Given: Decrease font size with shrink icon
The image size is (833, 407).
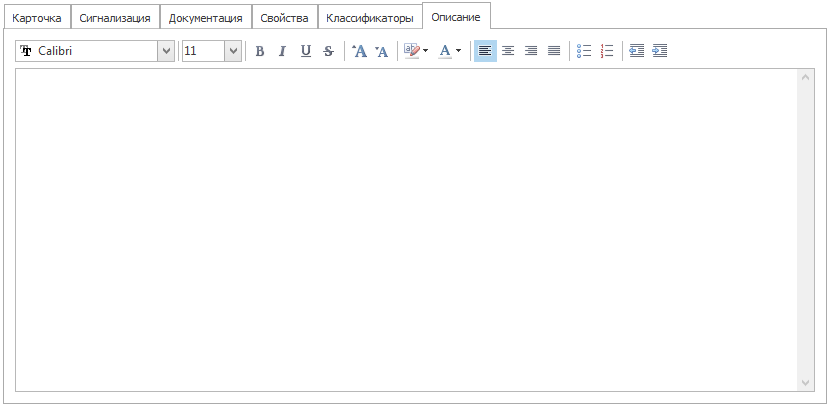Looking at the screenshot, I should 381,51.
